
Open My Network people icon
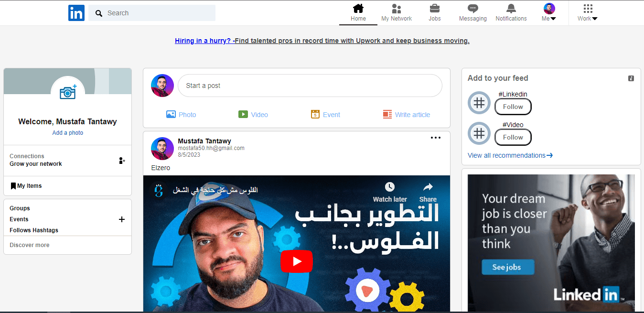pos(397,9)
